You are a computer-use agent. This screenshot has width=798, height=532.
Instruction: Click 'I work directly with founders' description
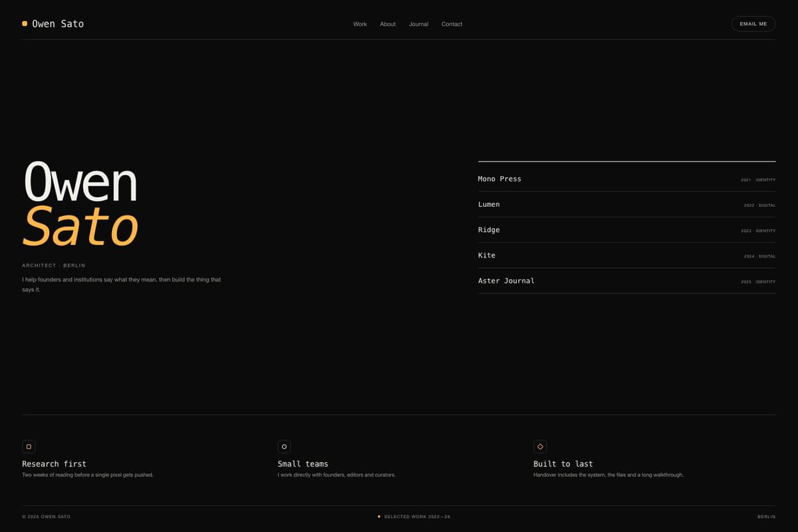point(336,475)
